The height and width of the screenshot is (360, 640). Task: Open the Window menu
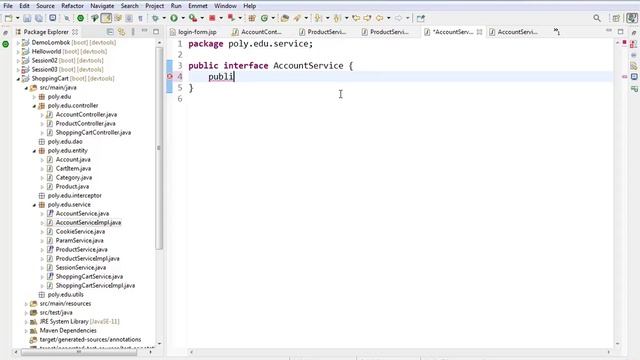point(225,6)
